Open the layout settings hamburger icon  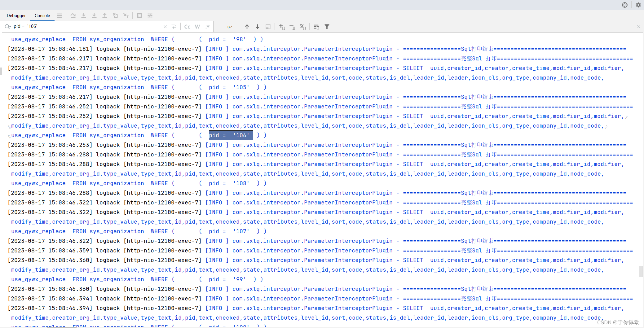[x=60, y=15]
